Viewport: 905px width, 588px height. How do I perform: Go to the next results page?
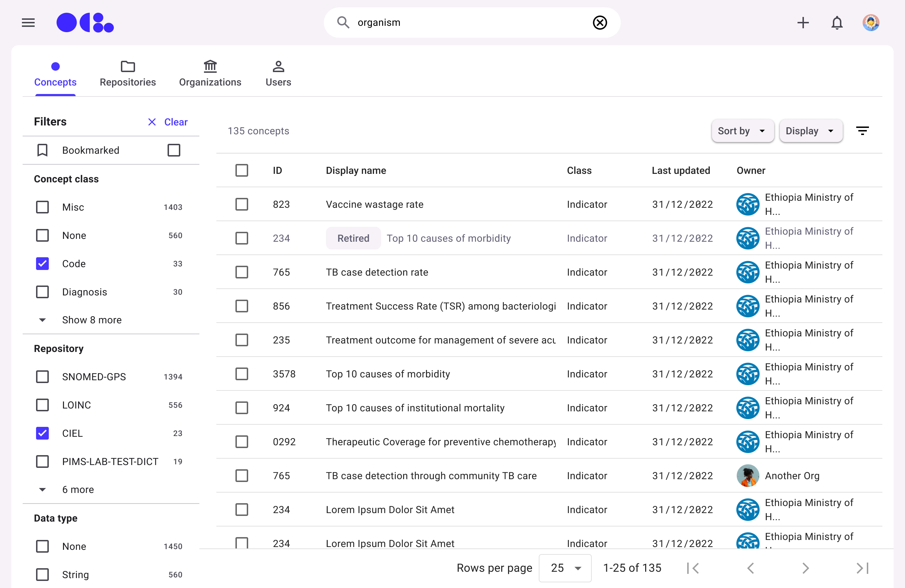point(805,568)
